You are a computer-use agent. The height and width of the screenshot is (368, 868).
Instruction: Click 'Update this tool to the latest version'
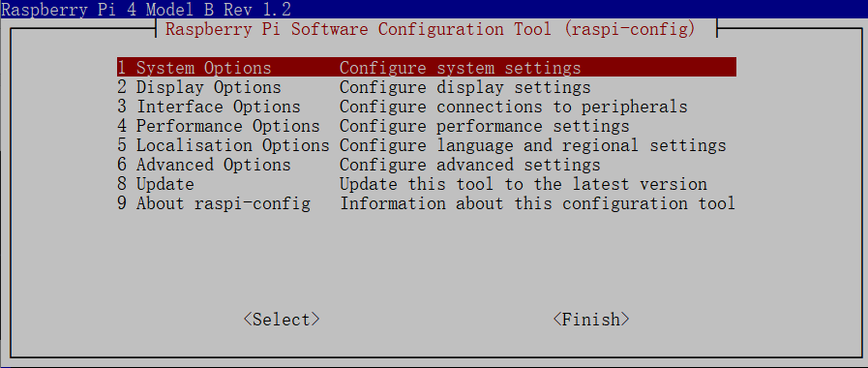[524, 184]
